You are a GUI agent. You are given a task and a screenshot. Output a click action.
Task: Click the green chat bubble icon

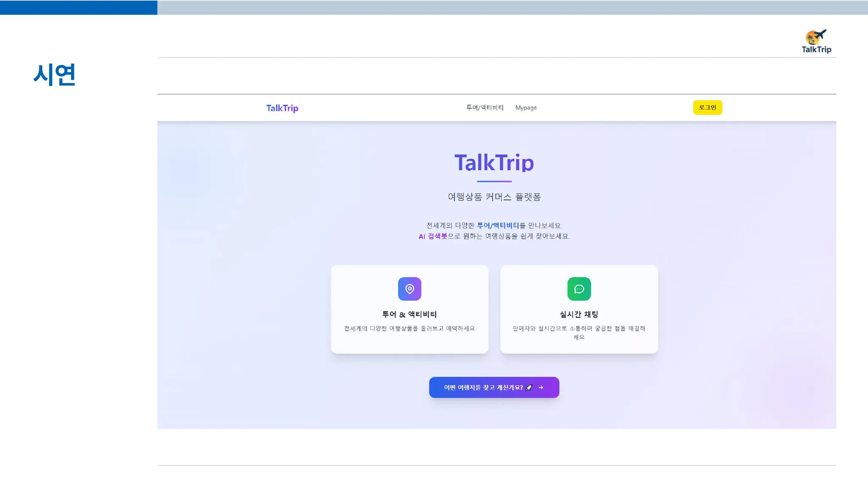click(579, 289)
